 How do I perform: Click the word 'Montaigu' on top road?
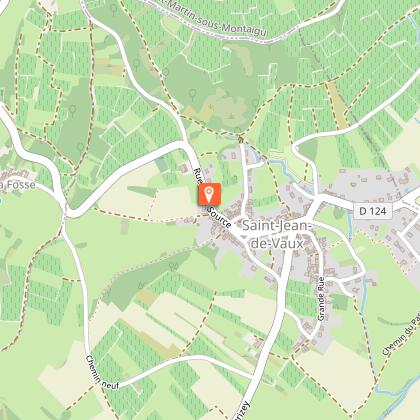click(x=244, y=29)
